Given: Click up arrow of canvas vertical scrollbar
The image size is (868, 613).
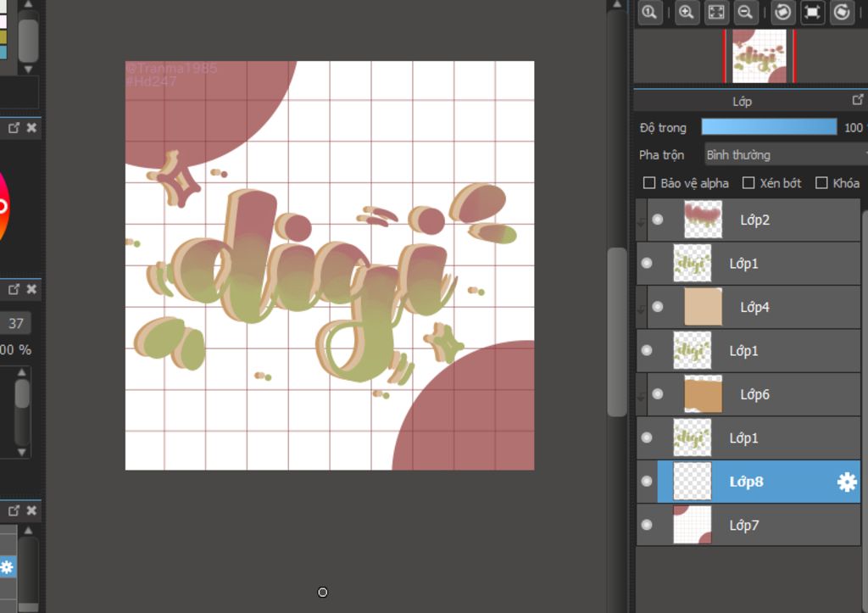Looking at the screenshot, I should coord(617,4).
